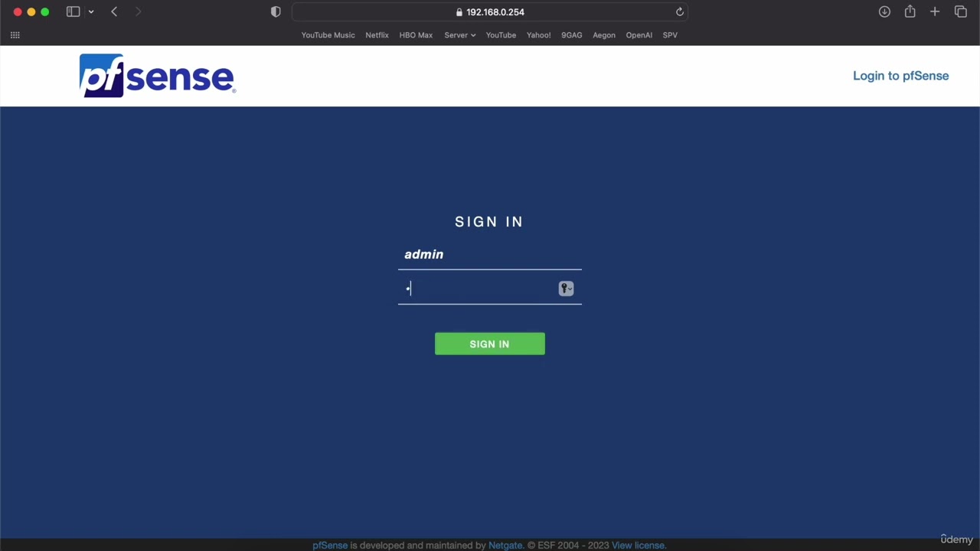Image resolution: width=980 pixels, height=551 pixels.
Task: Reload the page with the refresh icon
Action: [679, 11]
